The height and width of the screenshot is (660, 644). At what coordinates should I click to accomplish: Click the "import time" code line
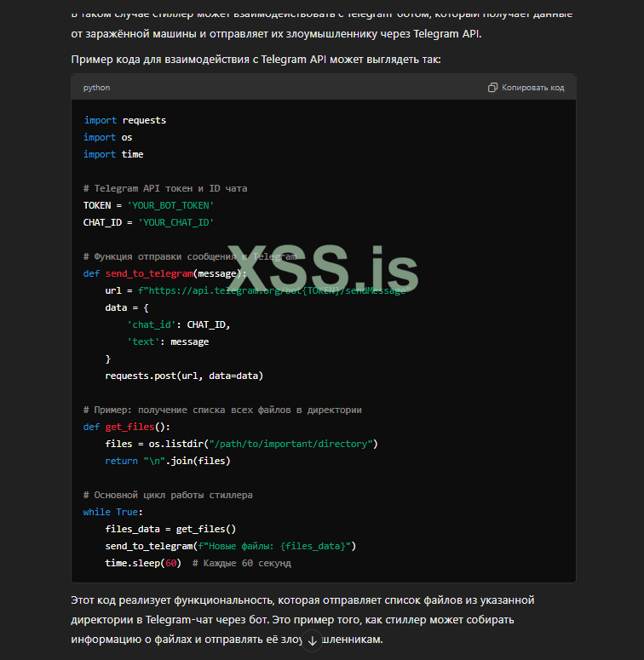(x=113, y=154)
